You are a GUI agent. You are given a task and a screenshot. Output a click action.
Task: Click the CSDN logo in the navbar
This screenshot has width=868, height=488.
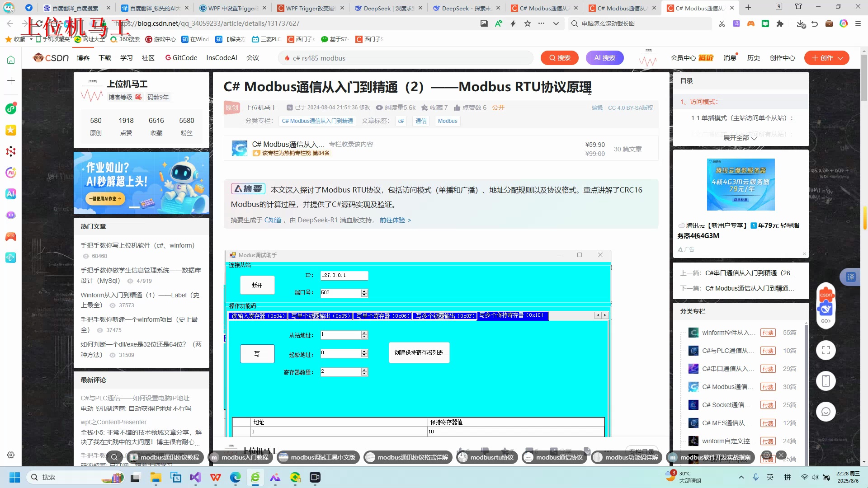click(x=51, y=58)
